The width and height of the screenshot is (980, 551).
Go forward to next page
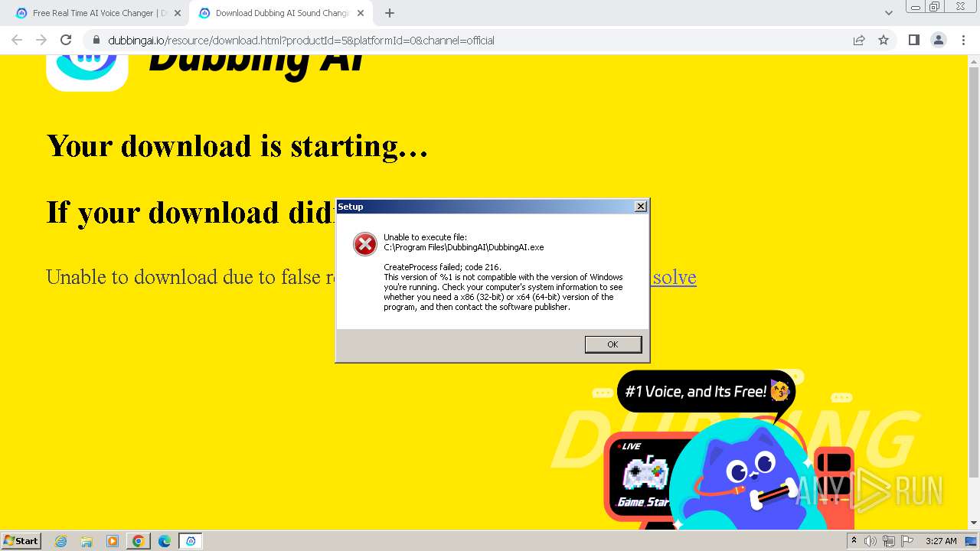point(41,40)
